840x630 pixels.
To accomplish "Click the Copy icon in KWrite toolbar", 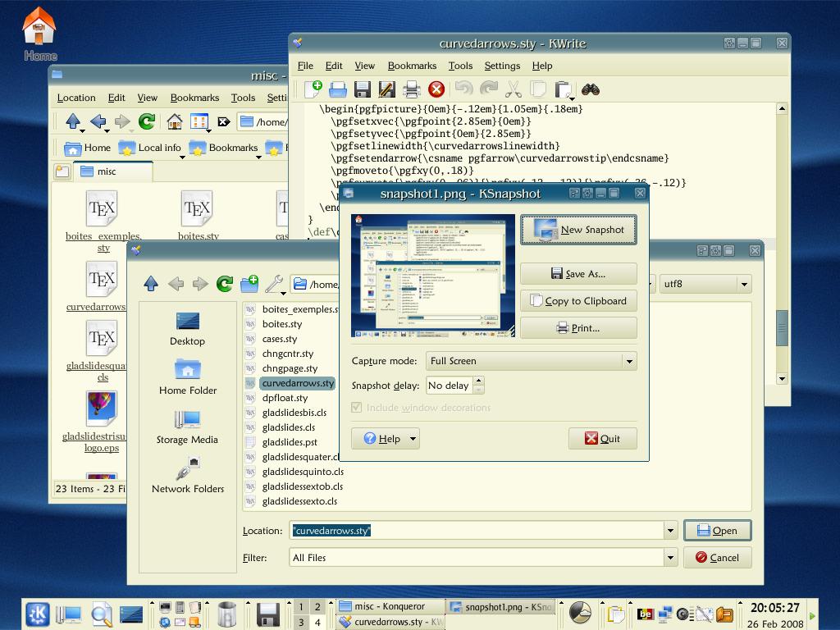I will (x=538, y=89).
